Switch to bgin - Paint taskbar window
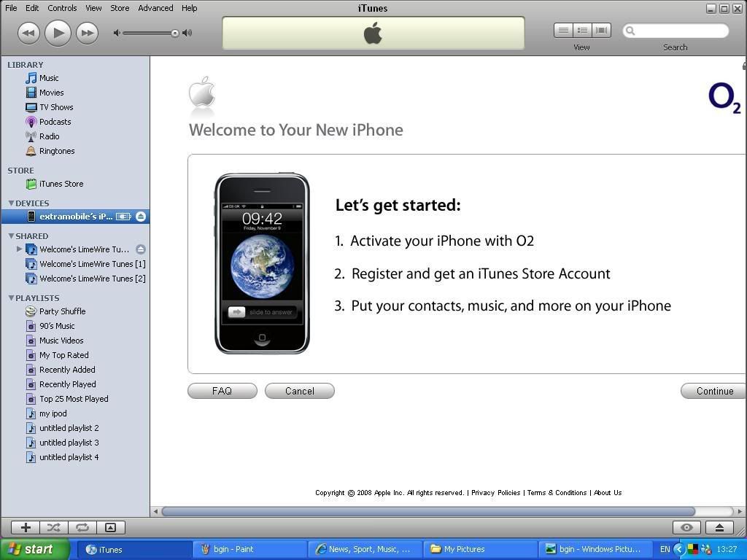The width and height of the screenshot is (747, 560). click(251, 549)
